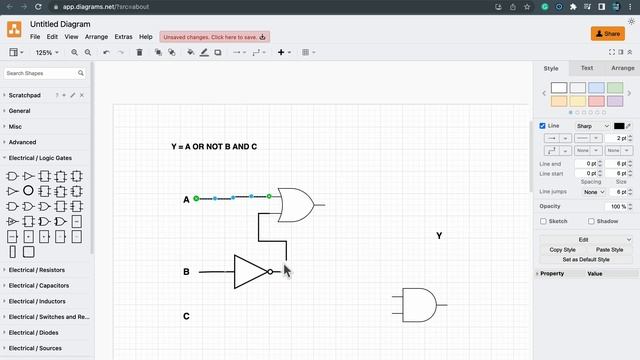This screenshot has height=360, width=640.
Task: Expand the Electrical / Capacitors section
Action: coord(39,285)
